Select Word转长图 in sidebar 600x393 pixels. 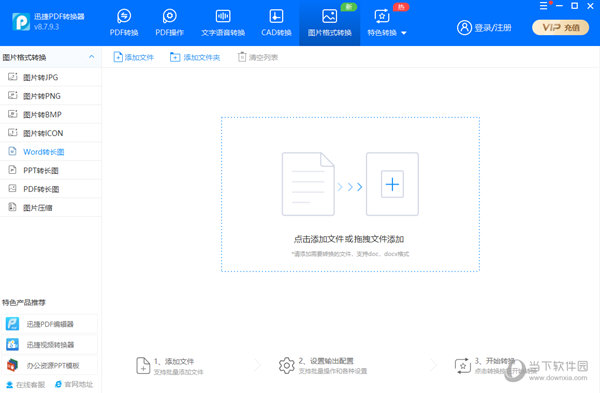click(x=51, y=152)
